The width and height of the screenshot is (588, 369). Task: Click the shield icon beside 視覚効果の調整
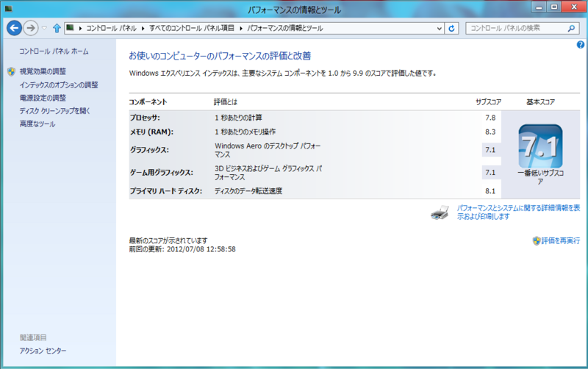11,71
